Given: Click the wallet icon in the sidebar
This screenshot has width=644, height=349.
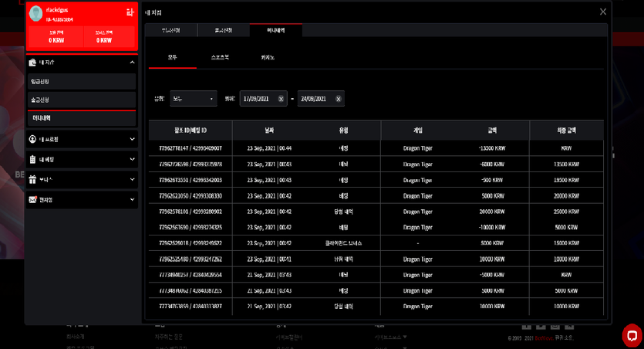Looking at the screenshot, I should tap(32, 63).
